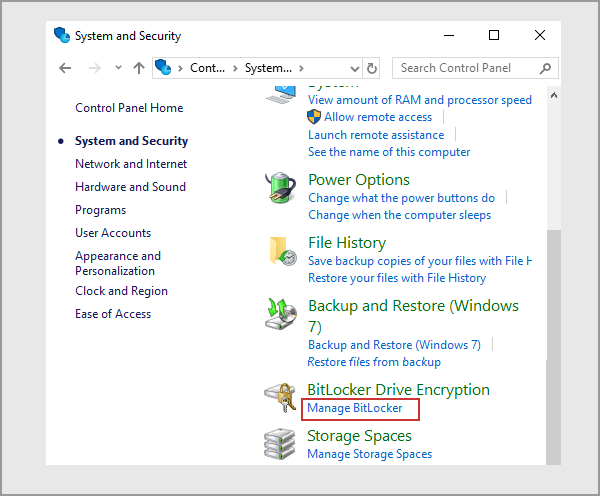Select System and Security category
The image size is (600, 496).
coord(131,141)
